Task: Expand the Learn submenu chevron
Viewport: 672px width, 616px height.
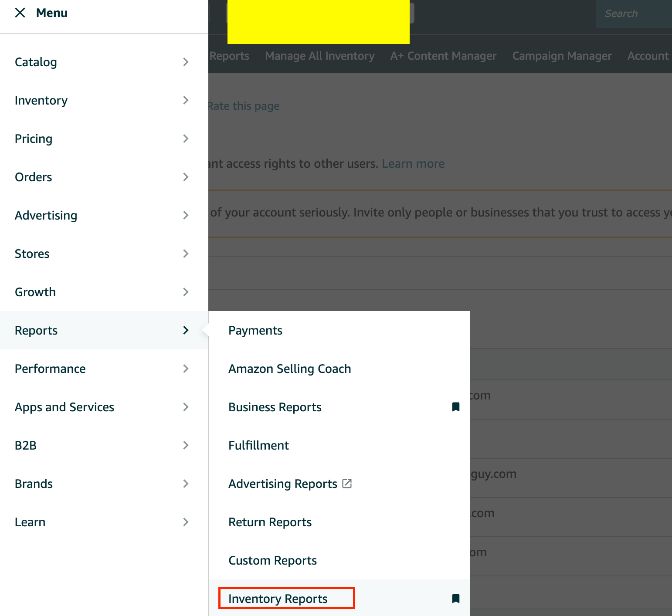Action: (186, 522)
